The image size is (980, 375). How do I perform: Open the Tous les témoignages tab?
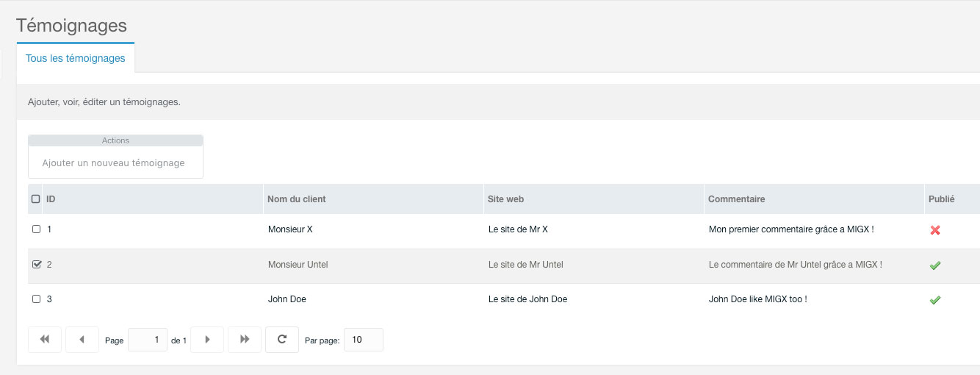[76, 58]
